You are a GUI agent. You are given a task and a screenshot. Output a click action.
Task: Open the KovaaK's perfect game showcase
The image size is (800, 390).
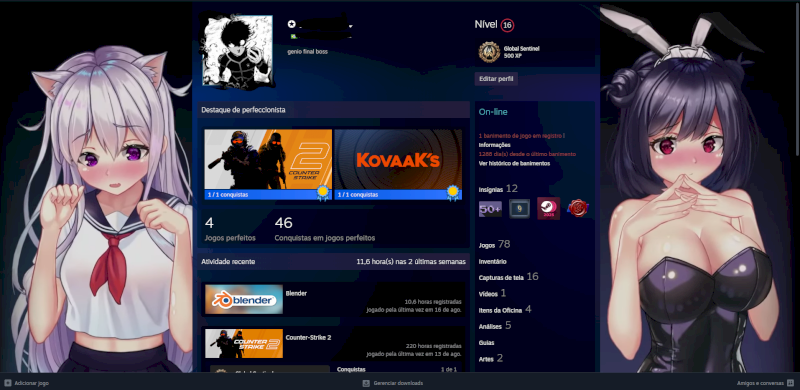coord(398,164)
